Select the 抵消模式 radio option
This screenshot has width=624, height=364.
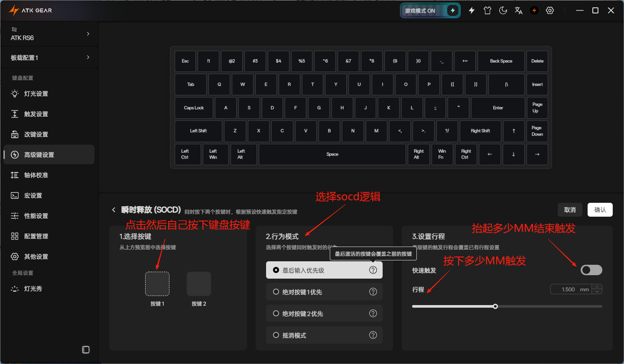point(324,335)
